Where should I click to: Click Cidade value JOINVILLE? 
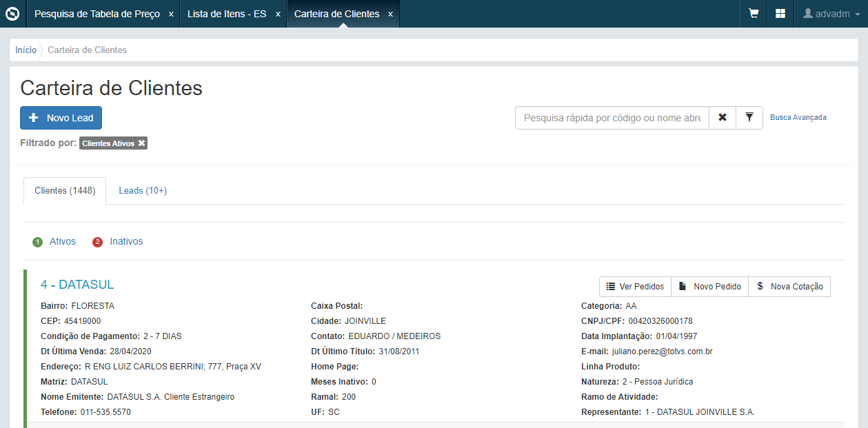pos(365,321)
